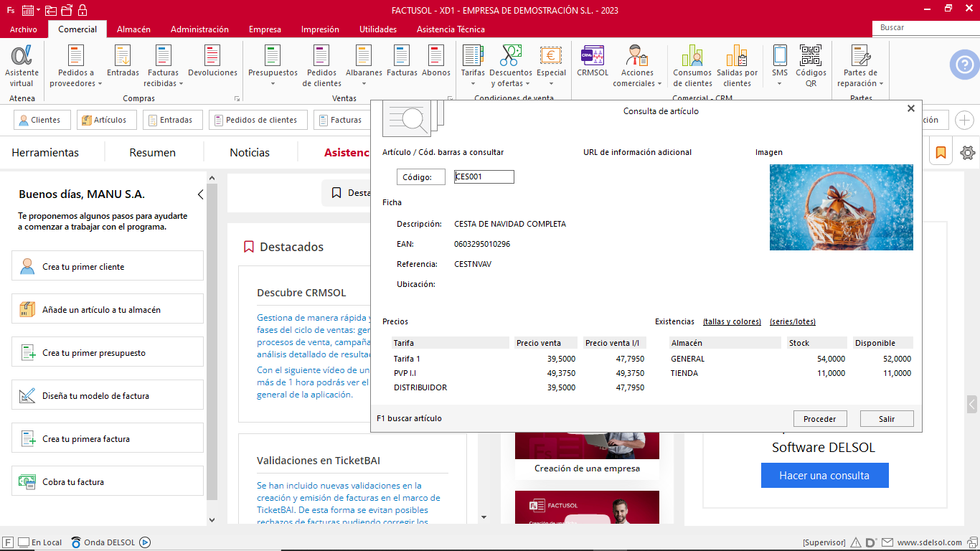Switch to the Almacén ribbon tab
The width and height of the screenshot is (980, 551).
click(133, 29)
